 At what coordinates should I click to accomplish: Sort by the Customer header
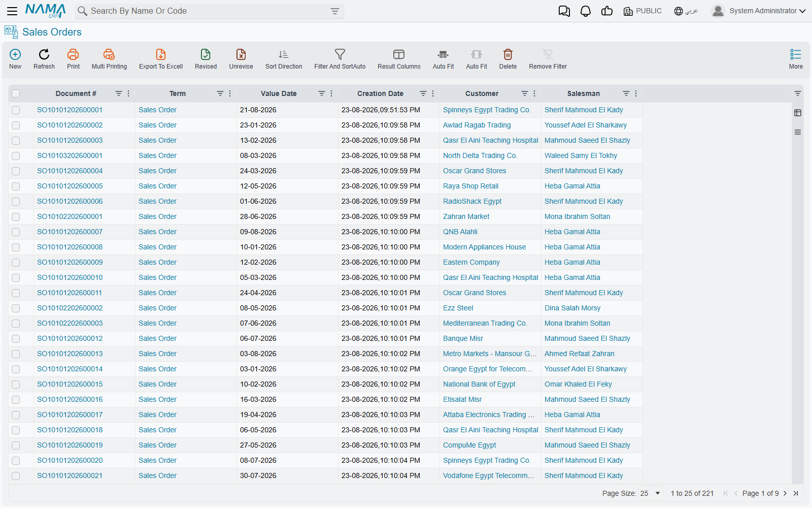(x=482, y=93)
